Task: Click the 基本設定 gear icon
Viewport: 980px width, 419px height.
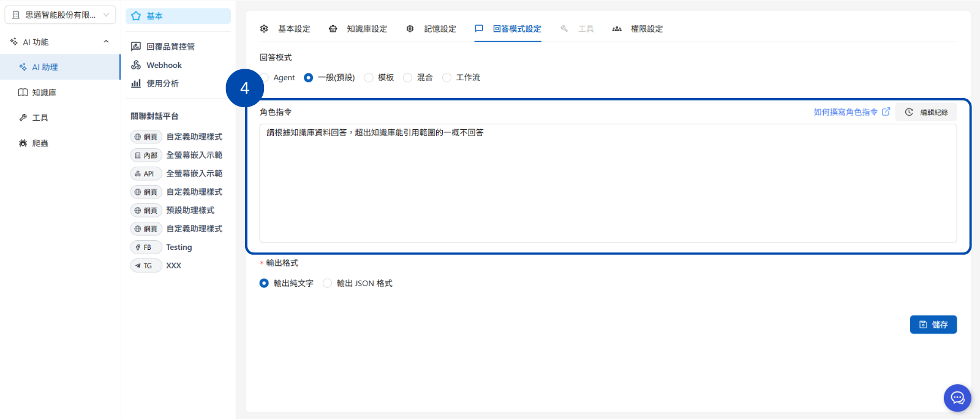Action: coord(264,29)
